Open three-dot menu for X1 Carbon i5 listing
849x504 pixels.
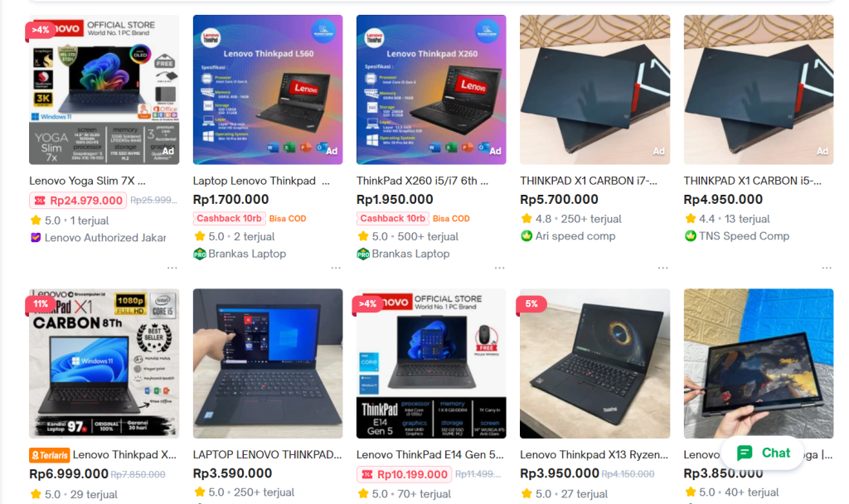827,268
